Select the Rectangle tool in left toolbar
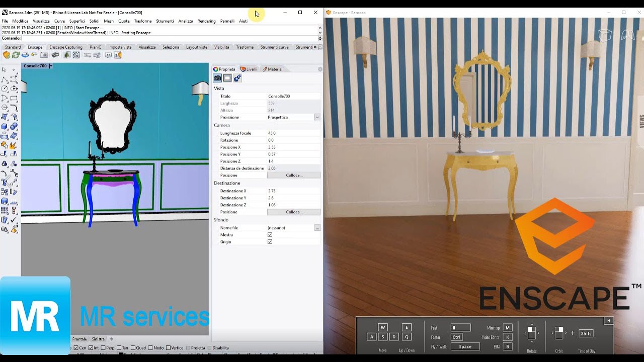Screen dimensions: 644x362 (14, 98)
